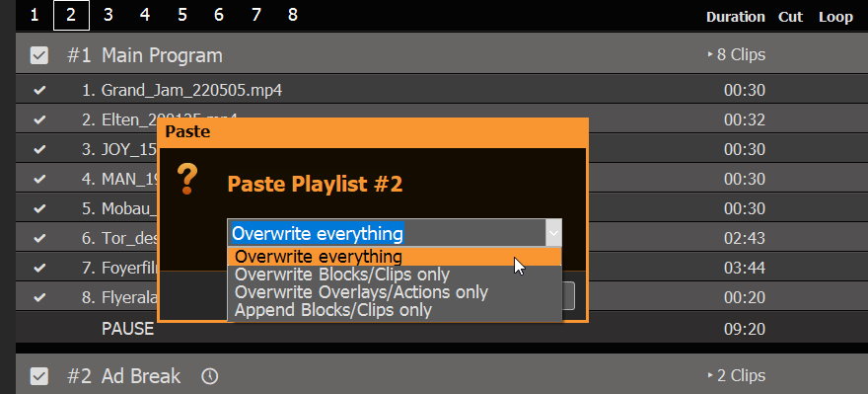
Task: Click the paste mode combo box arrow
Action: tap(553, 233)
